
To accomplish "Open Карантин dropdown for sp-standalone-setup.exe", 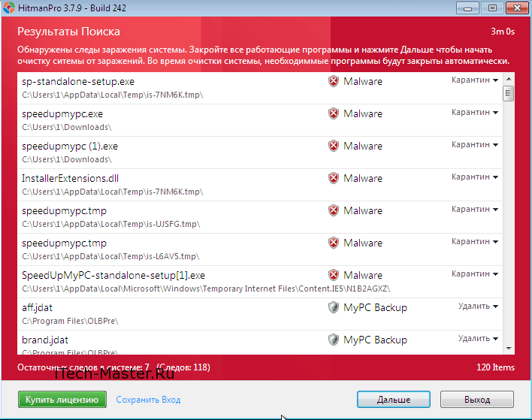I will point(475,80).
